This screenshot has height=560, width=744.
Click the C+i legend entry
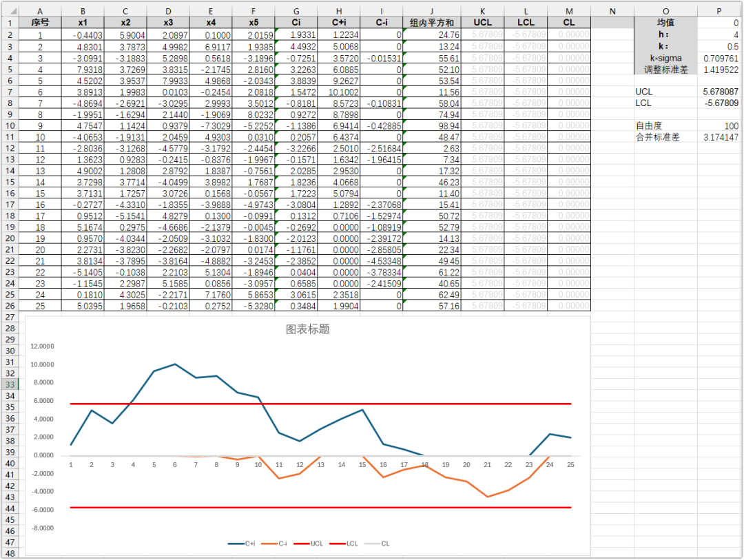(x=242, y=543)
